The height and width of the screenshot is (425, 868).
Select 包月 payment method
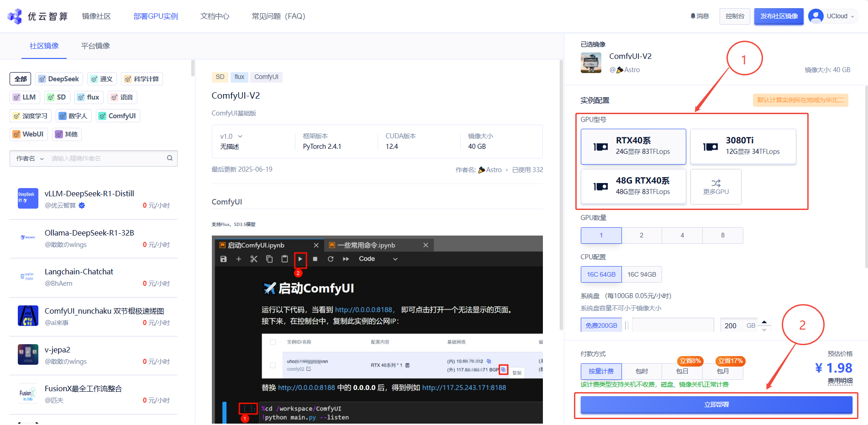click(723, 371)
